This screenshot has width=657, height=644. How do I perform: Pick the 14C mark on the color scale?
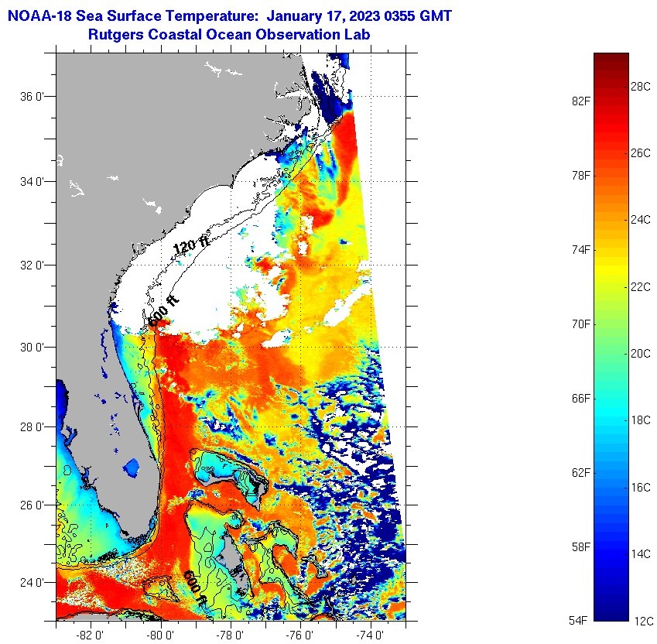point(641,553)
